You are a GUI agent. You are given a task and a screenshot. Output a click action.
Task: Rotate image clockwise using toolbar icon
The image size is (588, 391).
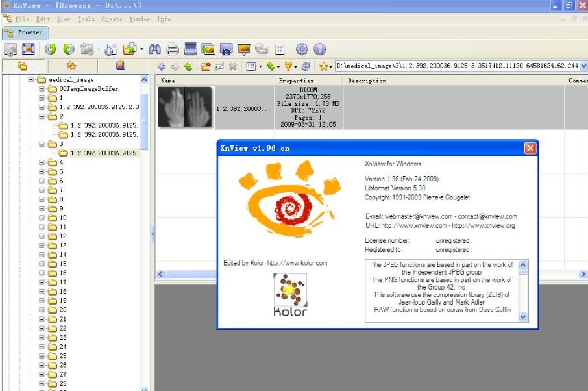pyautogui.click(x=69, y=49)
